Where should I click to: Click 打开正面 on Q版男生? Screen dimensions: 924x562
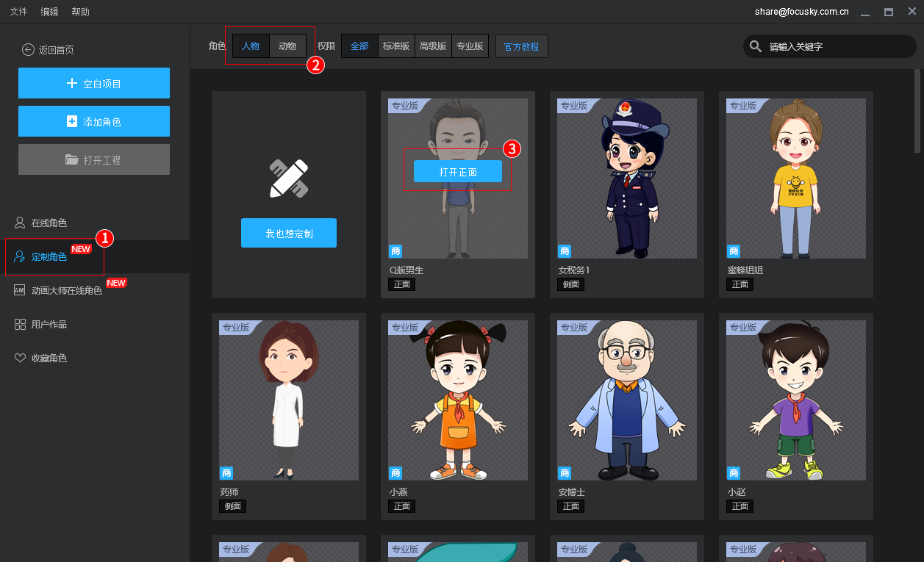pyautogui.click(x=458, y=171)
